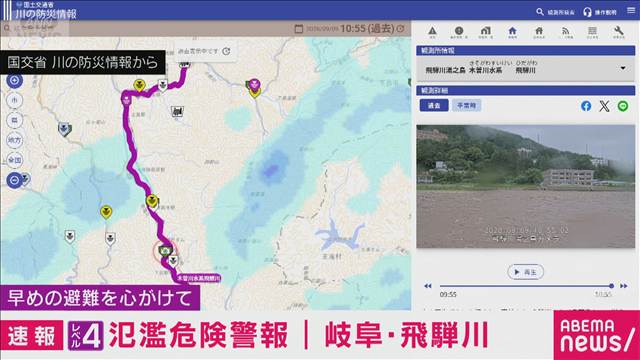
Task: Select the RSS feed panel tab
Action: pos(566,32)
